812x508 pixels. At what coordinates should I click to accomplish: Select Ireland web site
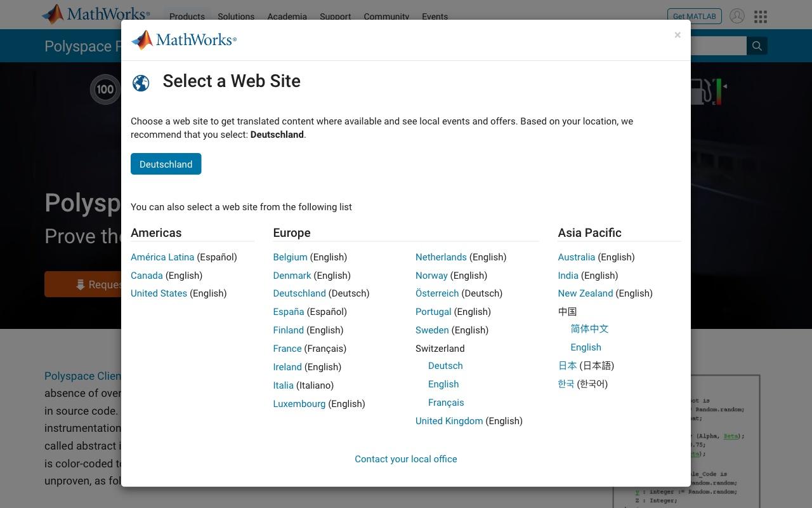[287, 367]
